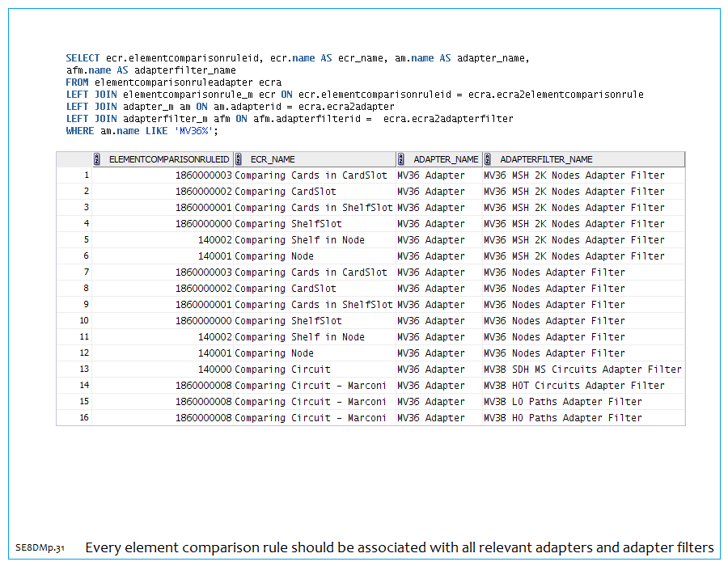Click the SELECT keyword in the SQL query
This screenshot has height=566, width=728.
point(83,58)
